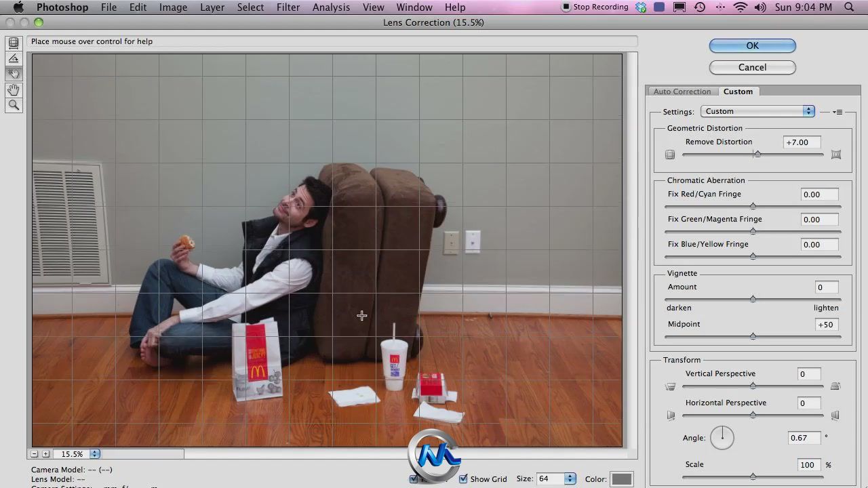The image size is (868, 488).
Task: Open the File menu
Action: coord(108,7)
